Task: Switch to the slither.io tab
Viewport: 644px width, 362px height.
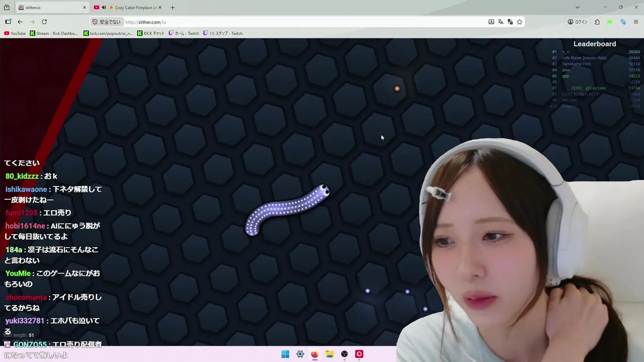Action: (52, 8)
